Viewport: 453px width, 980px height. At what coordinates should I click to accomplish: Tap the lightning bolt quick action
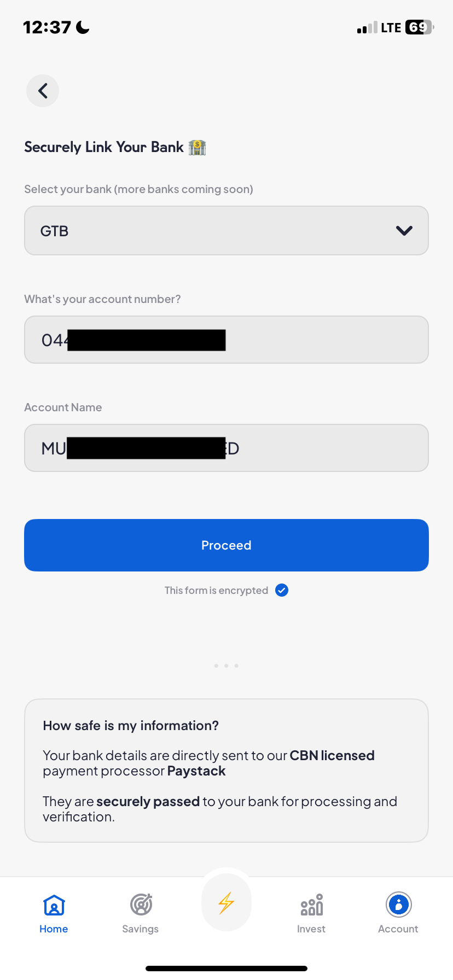pos(226,903)
